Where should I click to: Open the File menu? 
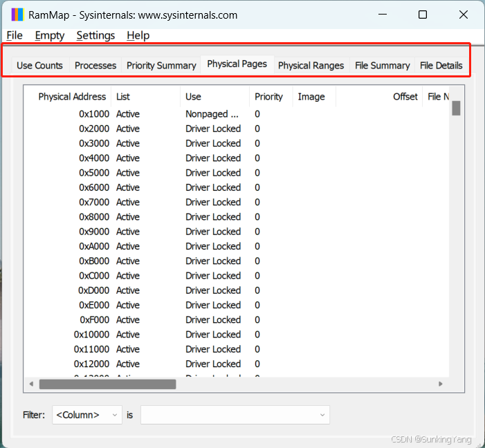coord(15,35)
